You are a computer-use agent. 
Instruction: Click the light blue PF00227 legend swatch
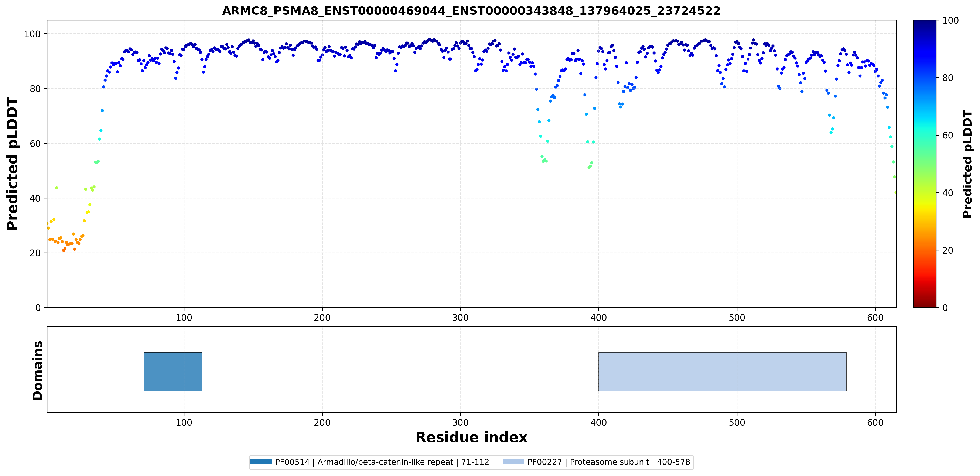coord(513,462)
